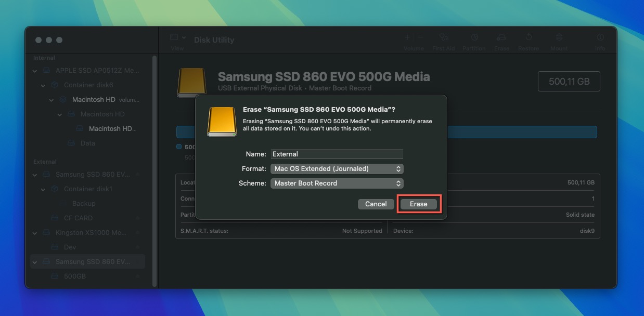Eject 500GB volume using its eject icon
Image resolution: width=644 pixels, height=316 pixels.
click(138, 276)
